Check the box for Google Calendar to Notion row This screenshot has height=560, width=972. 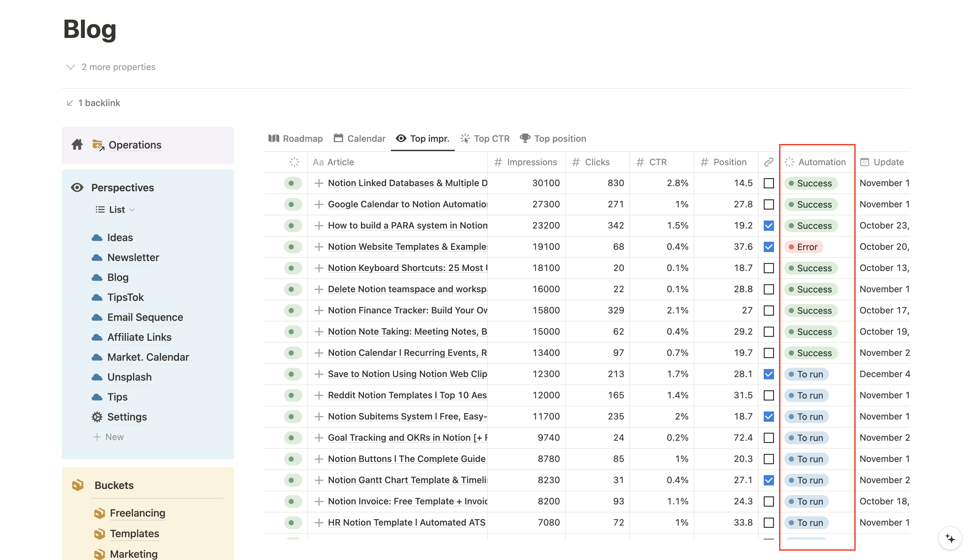[769, 204]
